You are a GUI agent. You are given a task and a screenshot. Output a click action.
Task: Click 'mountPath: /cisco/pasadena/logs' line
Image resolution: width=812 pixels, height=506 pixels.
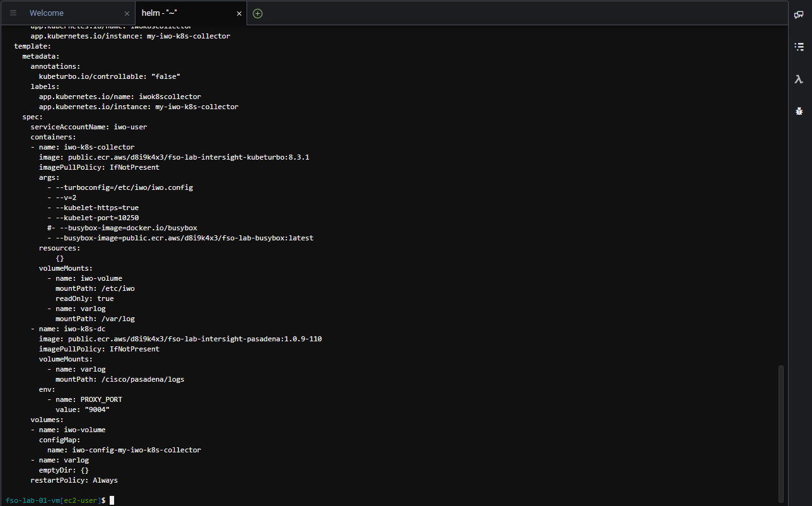point(120,379)
